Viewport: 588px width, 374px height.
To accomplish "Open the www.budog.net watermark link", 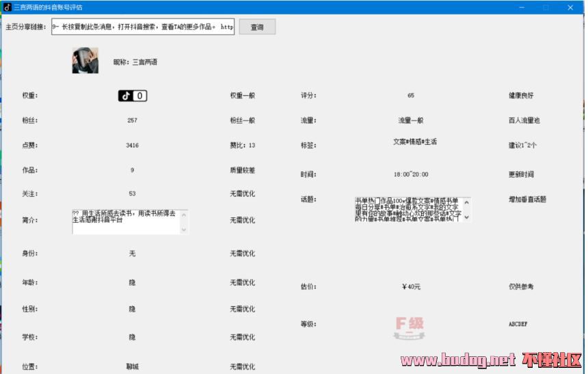I will pos(457,360).
